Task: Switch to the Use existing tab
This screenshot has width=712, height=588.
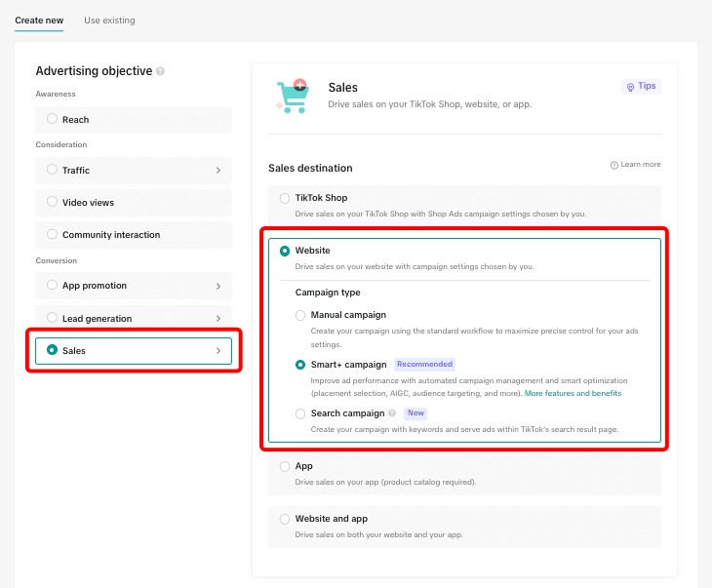Action: [x=109, y=20]
